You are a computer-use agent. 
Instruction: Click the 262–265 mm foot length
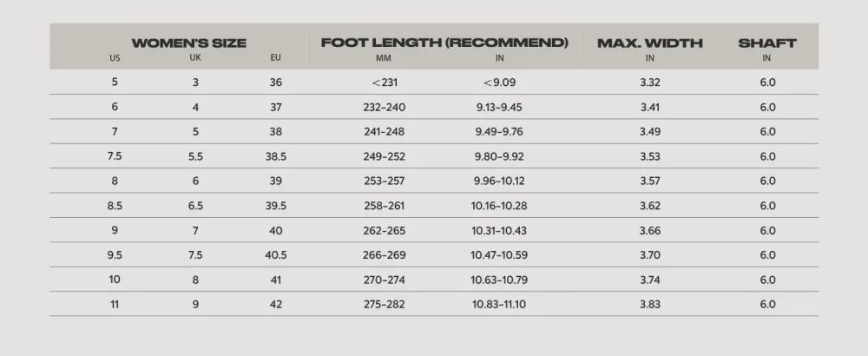[x=385, y=230]
